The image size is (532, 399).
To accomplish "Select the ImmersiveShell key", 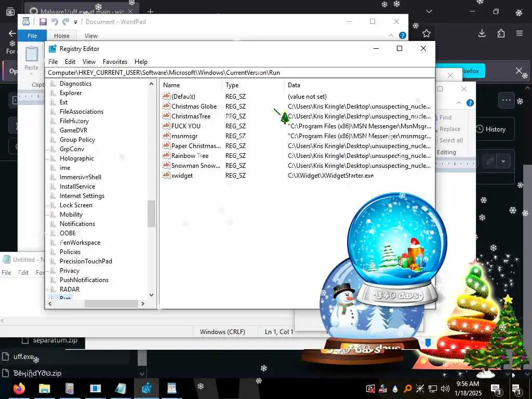I will click(81, 177).
